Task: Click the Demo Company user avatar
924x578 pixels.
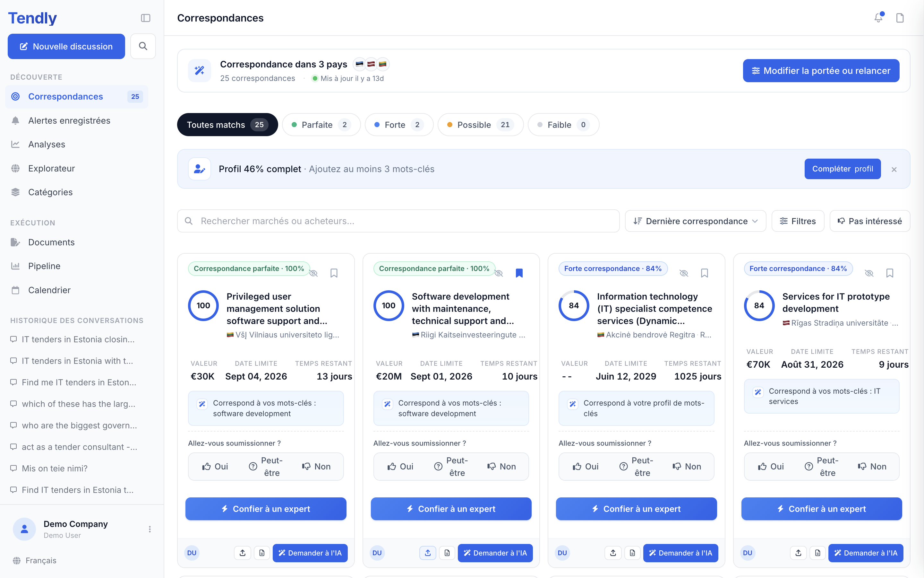Action: (24, 529)
